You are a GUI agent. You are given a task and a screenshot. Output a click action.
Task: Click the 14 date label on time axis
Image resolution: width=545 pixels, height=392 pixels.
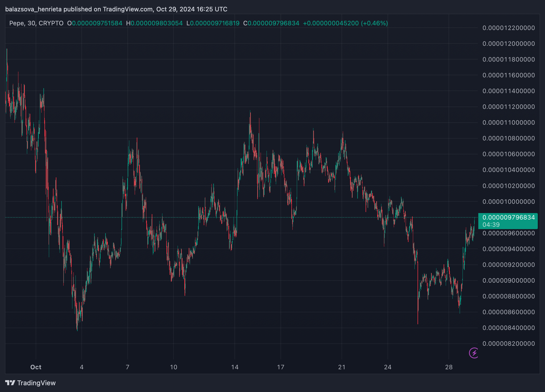point(235,367)
